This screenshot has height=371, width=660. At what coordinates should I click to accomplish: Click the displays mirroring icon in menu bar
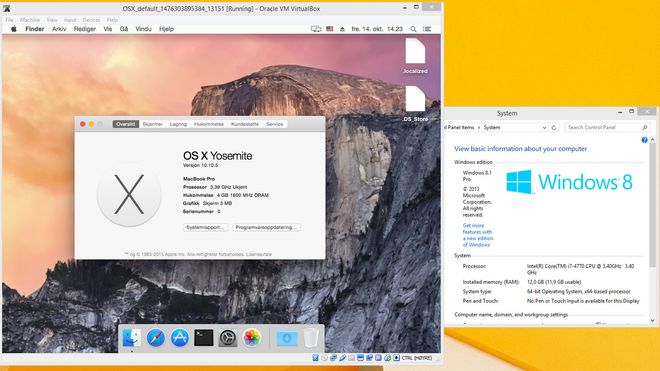tap(316, 29)
